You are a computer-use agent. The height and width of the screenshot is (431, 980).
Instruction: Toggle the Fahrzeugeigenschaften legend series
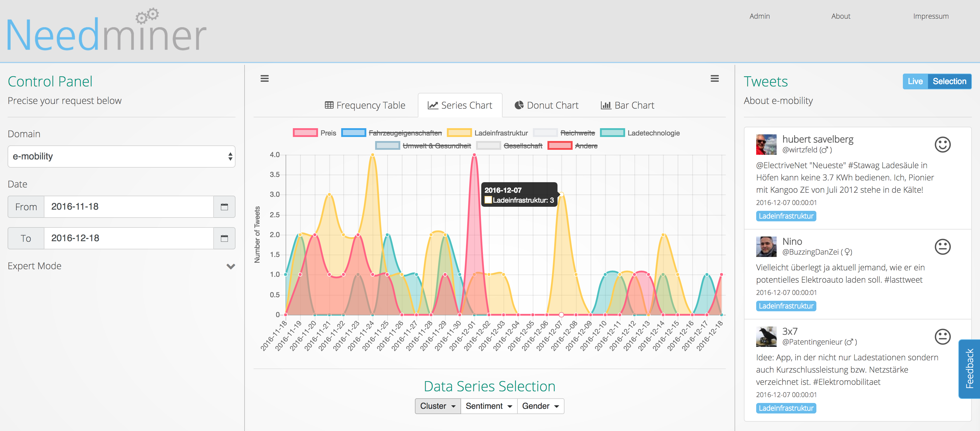(392, 133)
